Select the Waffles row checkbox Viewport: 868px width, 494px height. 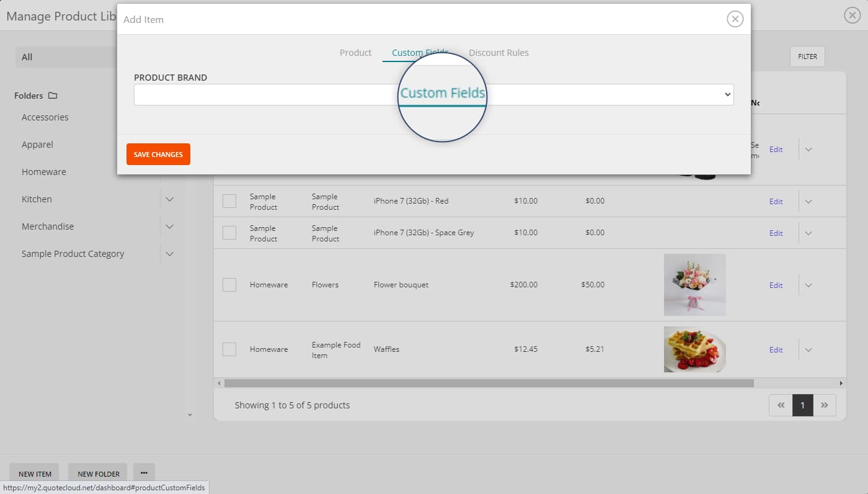pos(229,349)
